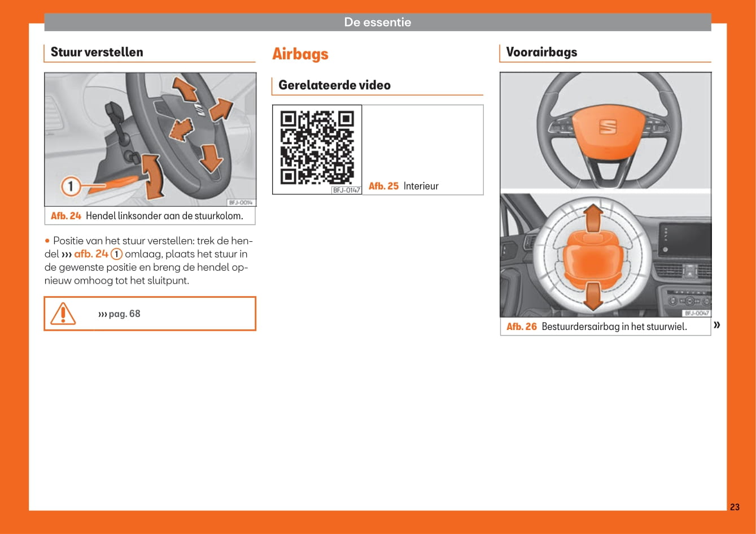Click the downward arrow on the inflated airbag
Screen dimensions: 756x534
[x=592, y=296]
